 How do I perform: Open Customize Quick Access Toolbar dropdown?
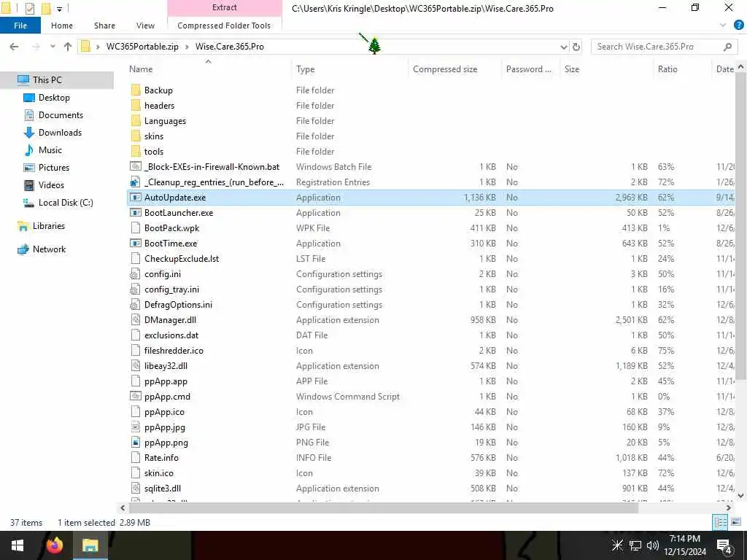(59, 9)
